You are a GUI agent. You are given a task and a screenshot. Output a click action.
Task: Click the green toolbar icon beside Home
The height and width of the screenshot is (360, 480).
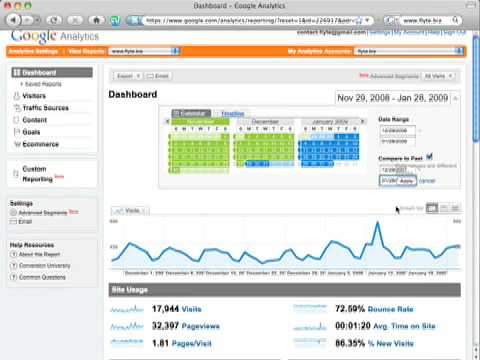(116, 21)
